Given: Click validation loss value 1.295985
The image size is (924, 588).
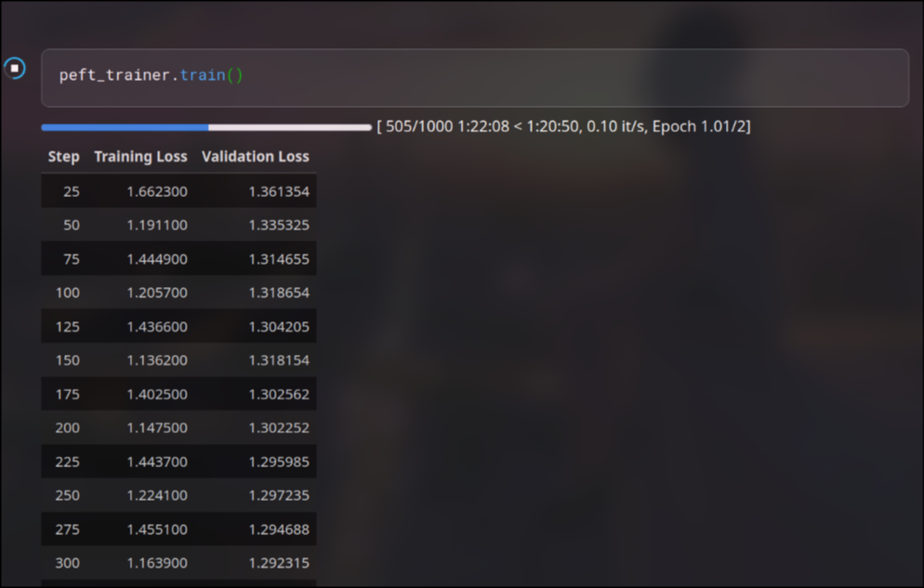Looking at the screenshot, I should click(x=279, y=462).
